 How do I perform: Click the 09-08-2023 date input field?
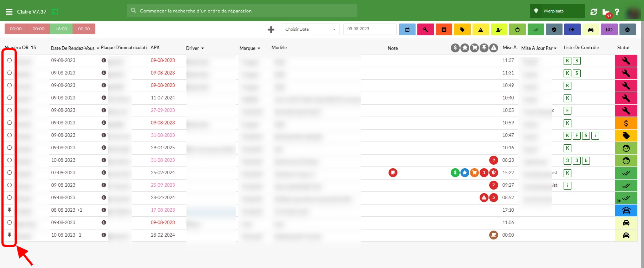[370, 29]
